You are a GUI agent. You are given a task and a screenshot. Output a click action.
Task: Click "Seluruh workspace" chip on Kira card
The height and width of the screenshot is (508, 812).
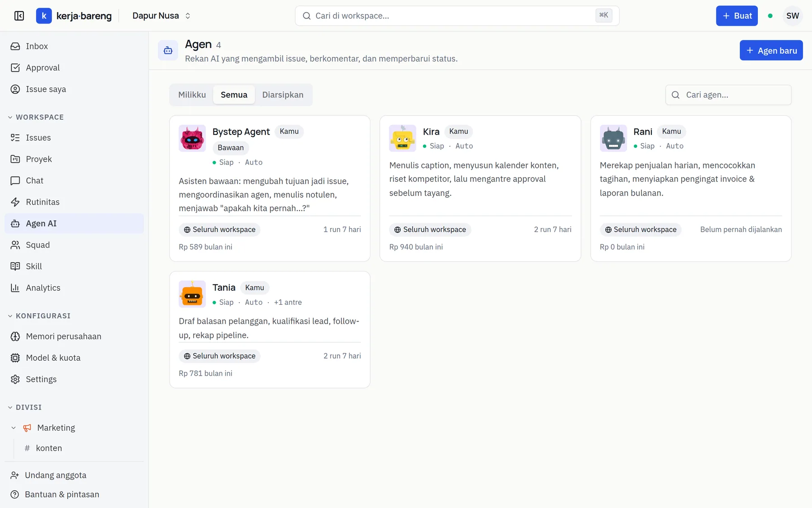coord(430,229)
